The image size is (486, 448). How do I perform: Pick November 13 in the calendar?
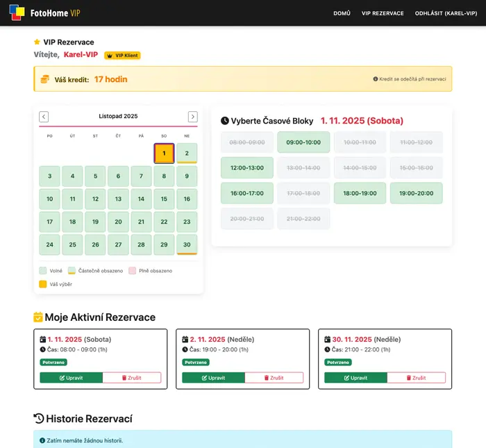[118, 199]
